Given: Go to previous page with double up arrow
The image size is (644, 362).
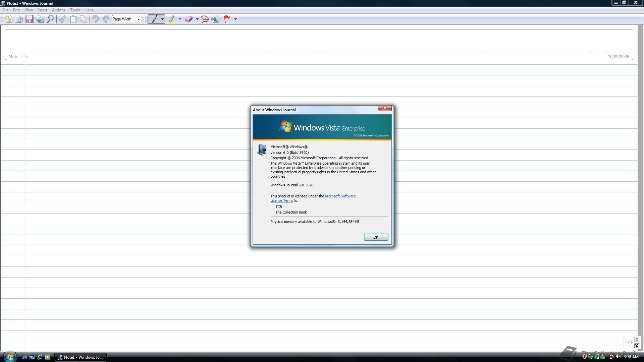Looking at the screenshot, I should coord(637,340).
